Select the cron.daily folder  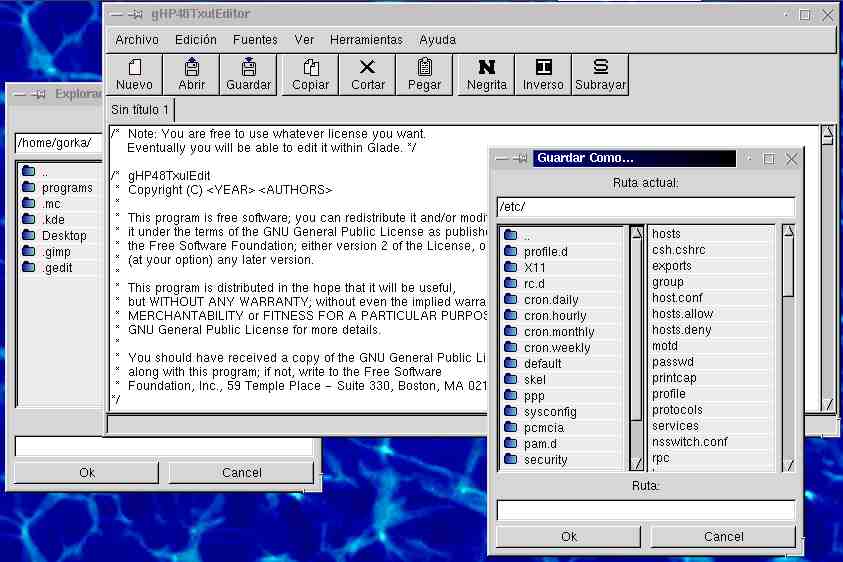click(563, 300)
